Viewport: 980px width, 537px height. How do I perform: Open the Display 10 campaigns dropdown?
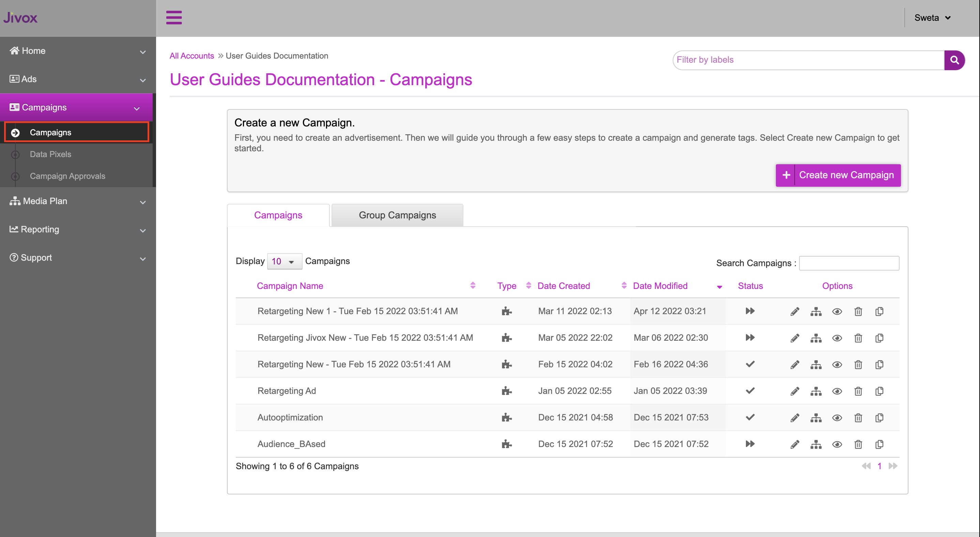click(x=284, y=262)
